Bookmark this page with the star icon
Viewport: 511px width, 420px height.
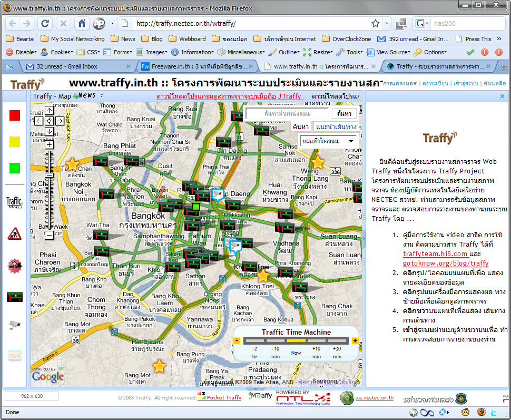376,24
